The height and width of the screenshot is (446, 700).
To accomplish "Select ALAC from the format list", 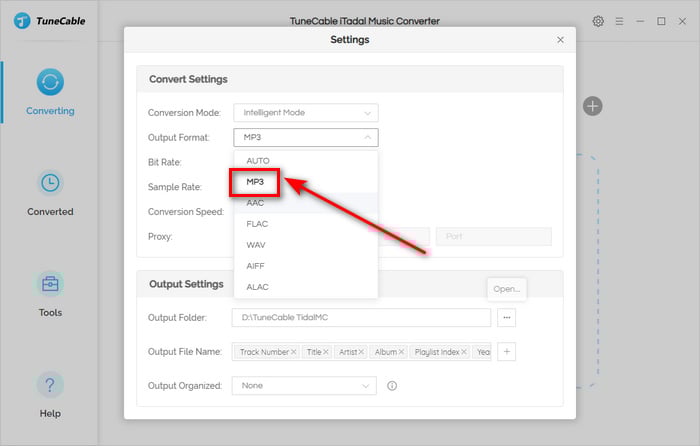I will coord(306,287).
